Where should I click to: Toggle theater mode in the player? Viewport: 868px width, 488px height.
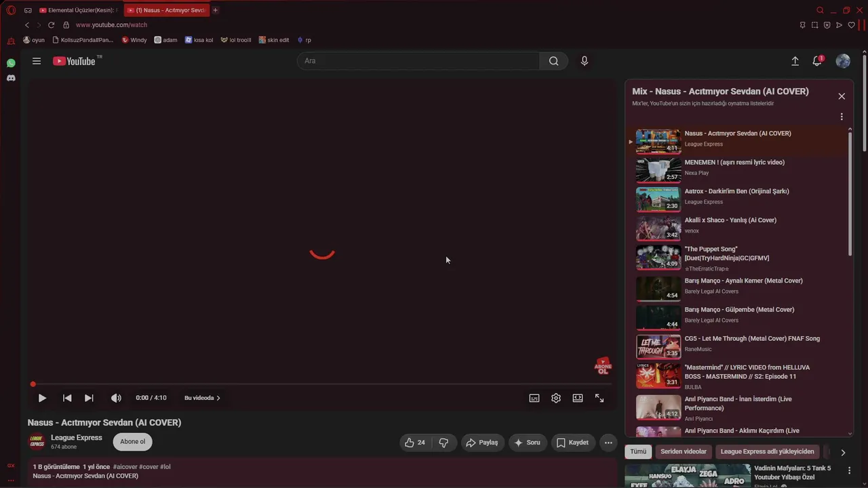pos(578,398)
